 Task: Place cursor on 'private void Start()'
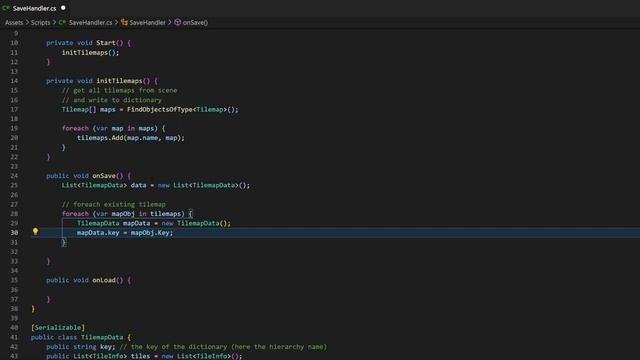(x=84, y=43)
